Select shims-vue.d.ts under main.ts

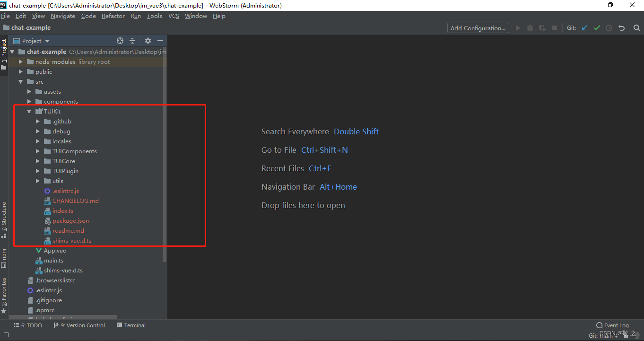coord(59,271)
